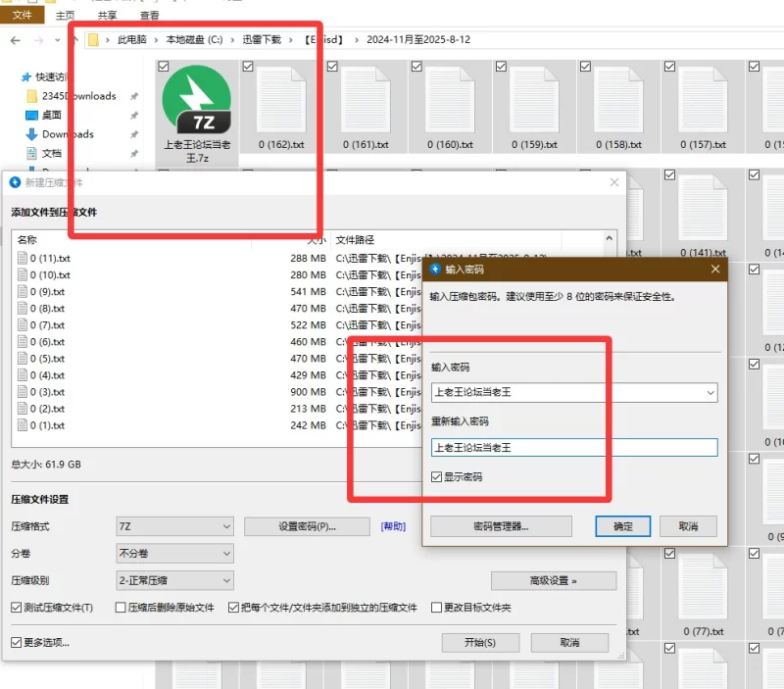784x689 pixels.
Task: Click 2024-11月至2025-8-12 in address bar
Action: pos(418,40)
